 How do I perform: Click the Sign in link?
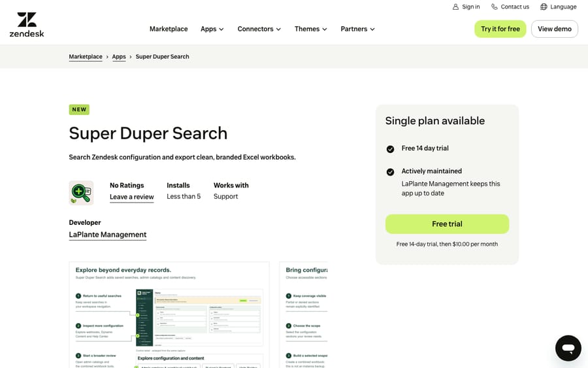pyautogui.click(x=466, y=7)
